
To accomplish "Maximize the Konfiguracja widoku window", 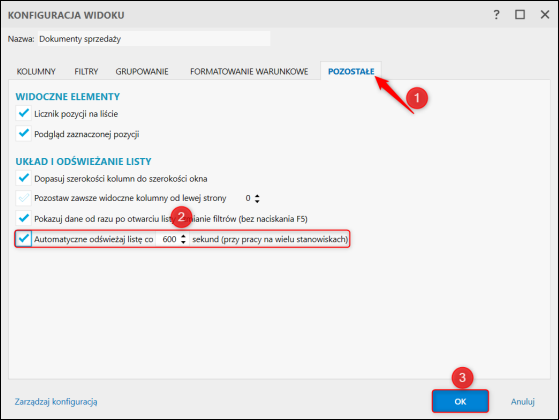I will pyautogui.click(x=520, y=15).
